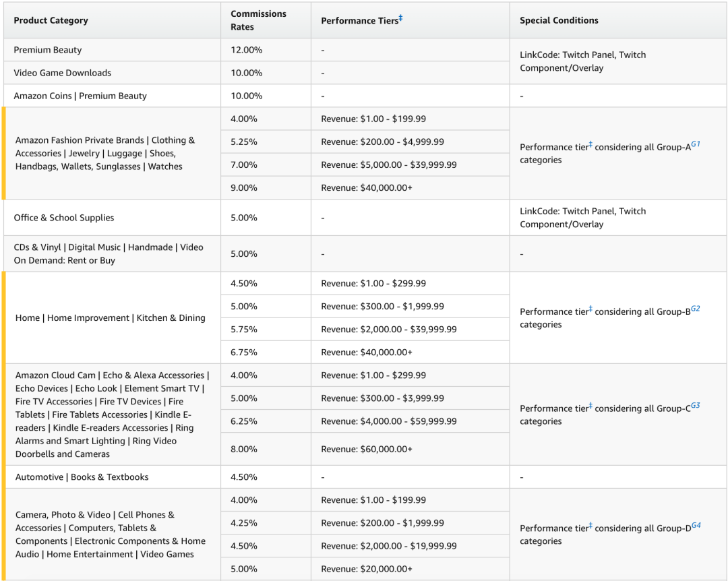The height and width of the screenshot is (581, 728).
Task: Click the Home | Home Improvement | Kitchen & Dining cell
Action: tap(113, 317)
